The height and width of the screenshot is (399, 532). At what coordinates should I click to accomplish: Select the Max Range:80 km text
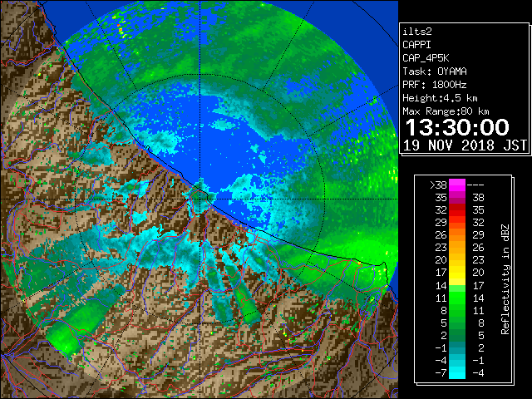click(x=446, y=111)
